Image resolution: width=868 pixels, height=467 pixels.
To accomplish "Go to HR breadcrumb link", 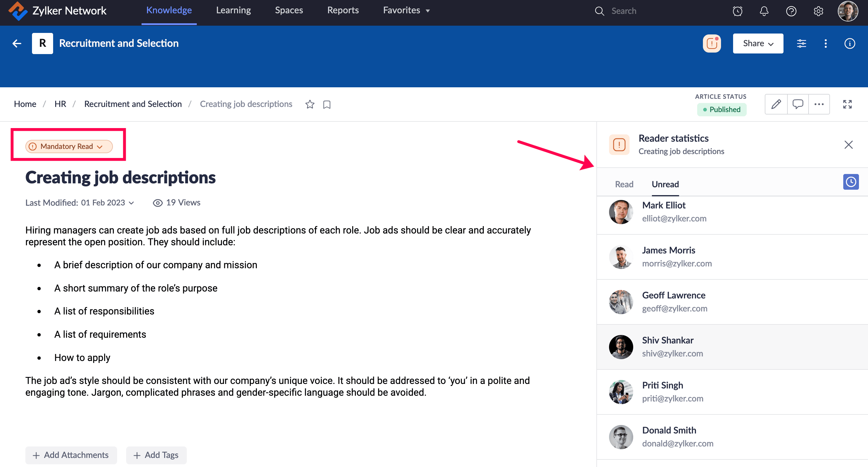I will (x=60, y=104).
